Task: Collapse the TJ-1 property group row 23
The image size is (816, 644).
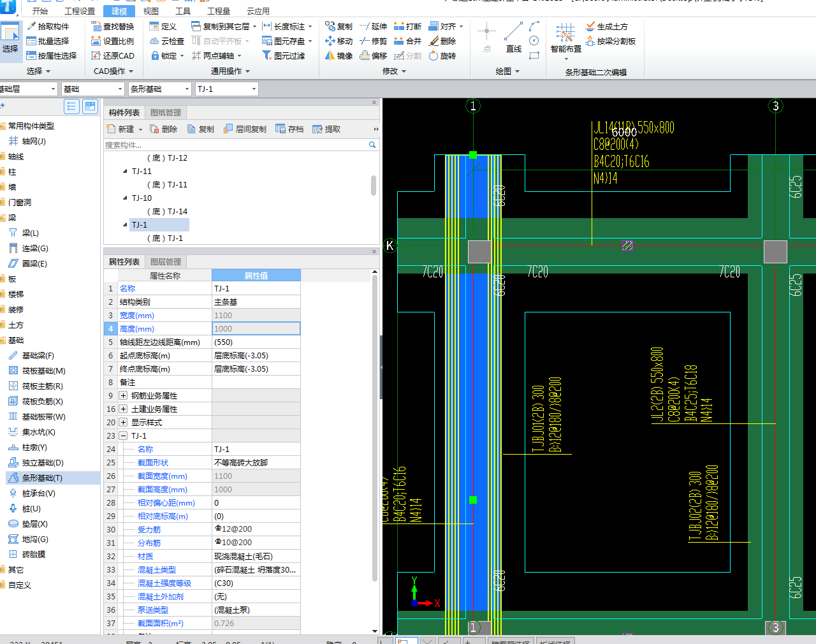Action: [x=123, y=435]
